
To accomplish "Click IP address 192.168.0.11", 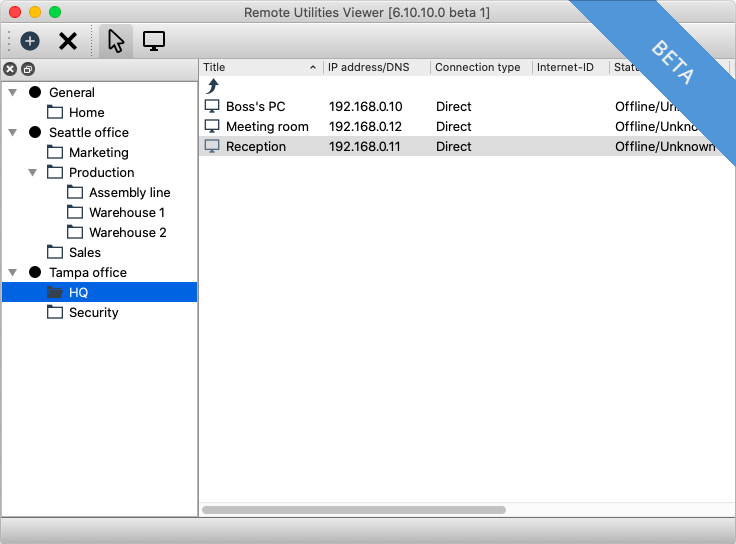I will (x=364, y=147).
